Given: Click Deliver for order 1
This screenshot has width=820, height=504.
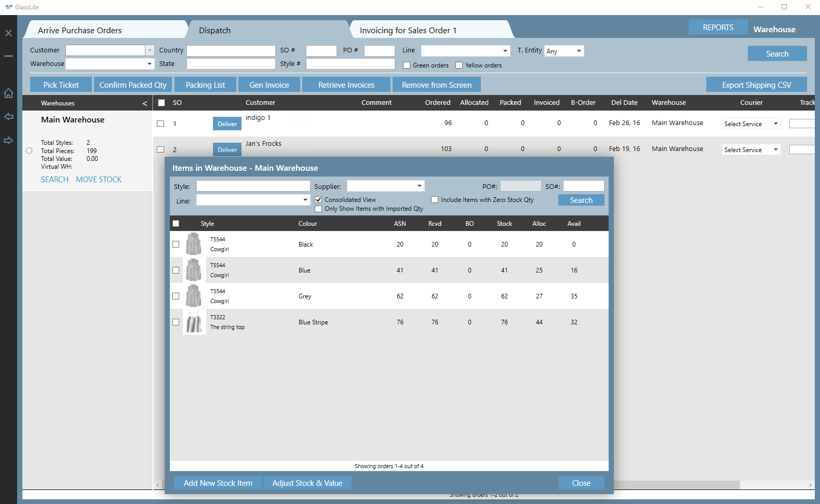Looking at the screenshot, I should coord(227,124).
